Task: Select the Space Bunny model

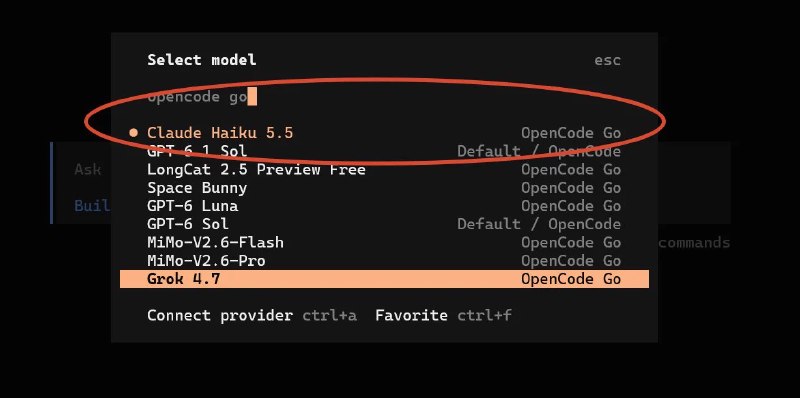Action: [x=384, y=188]
